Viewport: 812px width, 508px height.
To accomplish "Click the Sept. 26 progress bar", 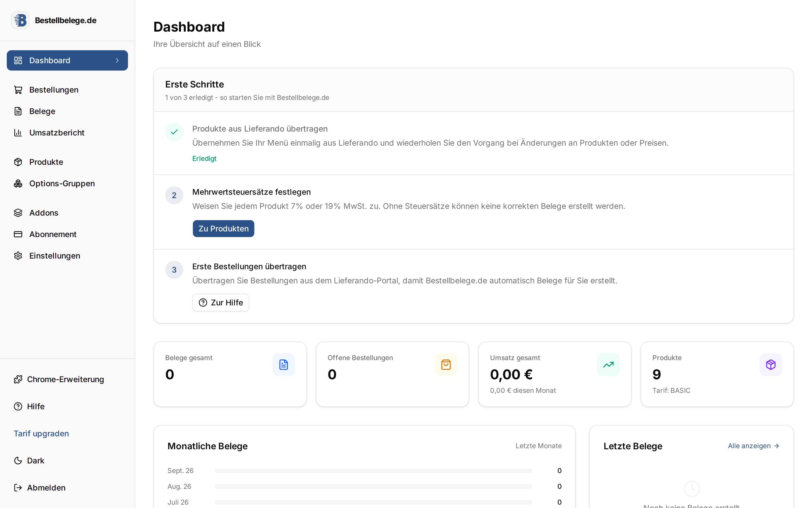I will (x=374, y=471).
